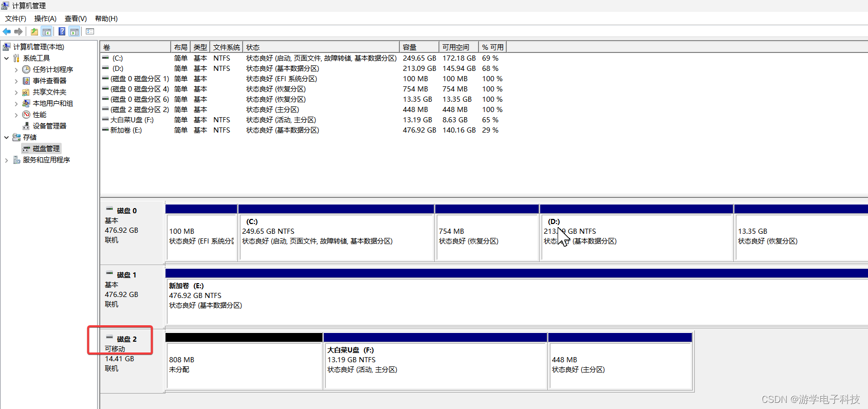Sort by the 卷 column header
Image resolution: width=868 pixels, height=409 pixels.
tap(136, 47)
